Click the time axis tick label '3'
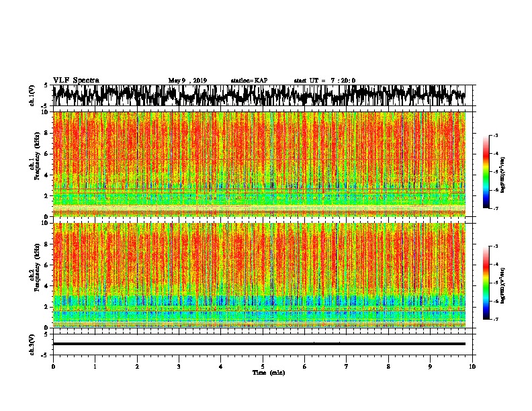Viewport: 532px width, 411px height. [179, 367]
